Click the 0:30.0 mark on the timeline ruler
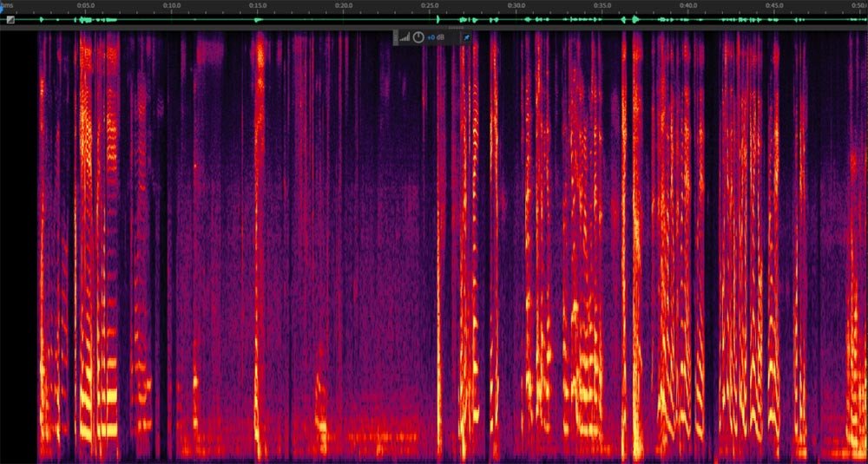868x464 pixels. tap(516, 5)
